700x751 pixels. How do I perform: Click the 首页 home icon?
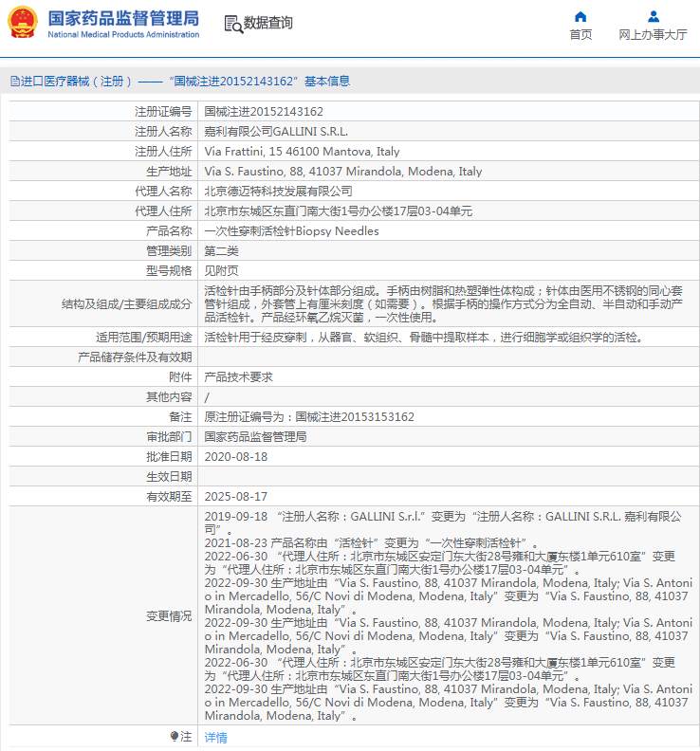[580, 17]
